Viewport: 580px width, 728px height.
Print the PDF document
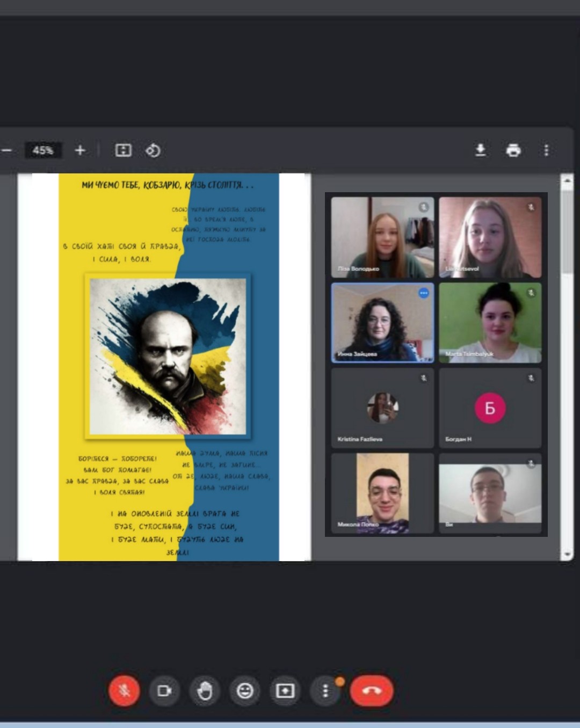click(x=513, y=150)
